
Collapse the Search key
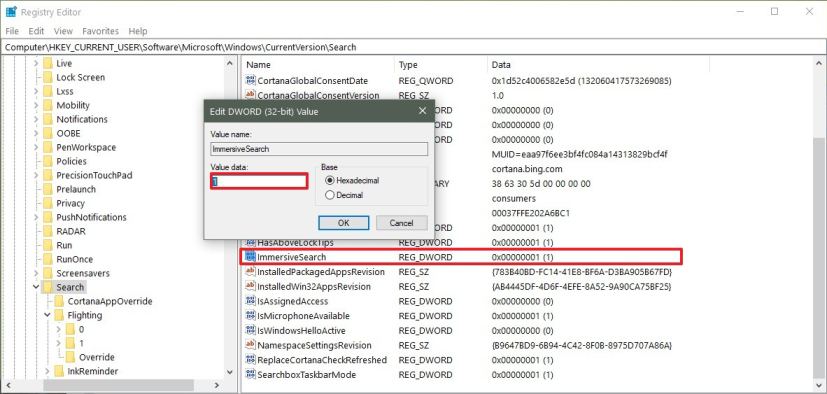pyautogui.click(x=36, y=287)
